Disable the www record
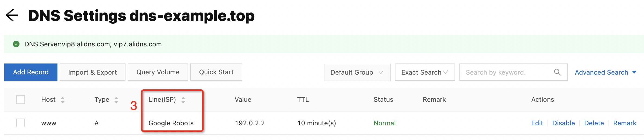644x140 pixels. coord(563,123)
